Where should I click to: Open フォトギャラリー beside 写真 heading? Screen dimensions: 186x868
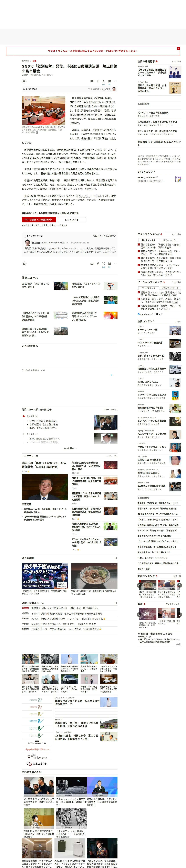pos(174,604)
